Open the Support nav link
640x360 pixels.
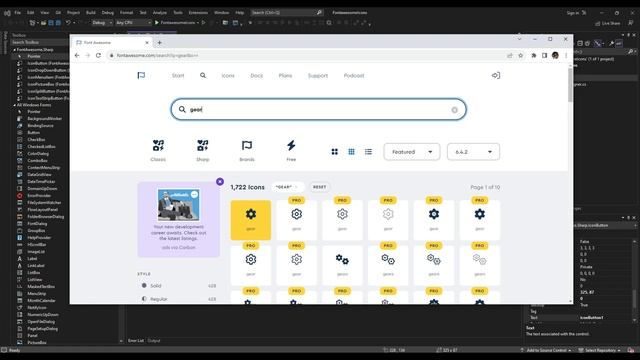318,76
